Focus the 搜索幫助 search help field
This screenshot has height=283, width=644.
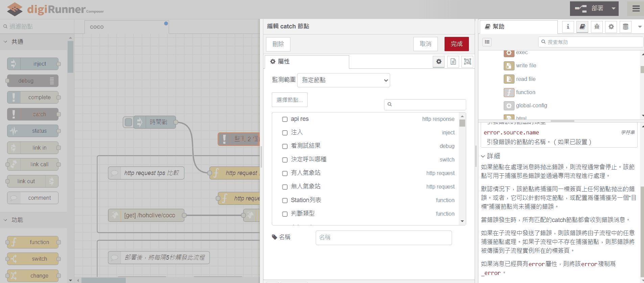(591, 42)
